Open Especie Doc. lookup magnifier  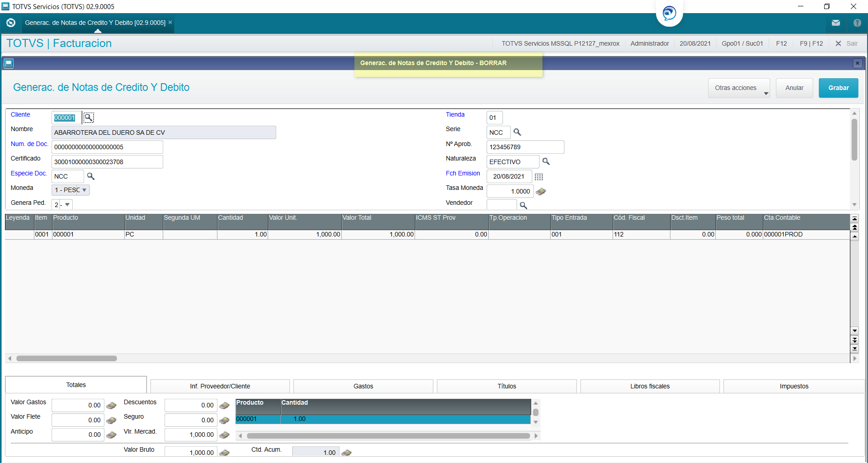point(90,176)
